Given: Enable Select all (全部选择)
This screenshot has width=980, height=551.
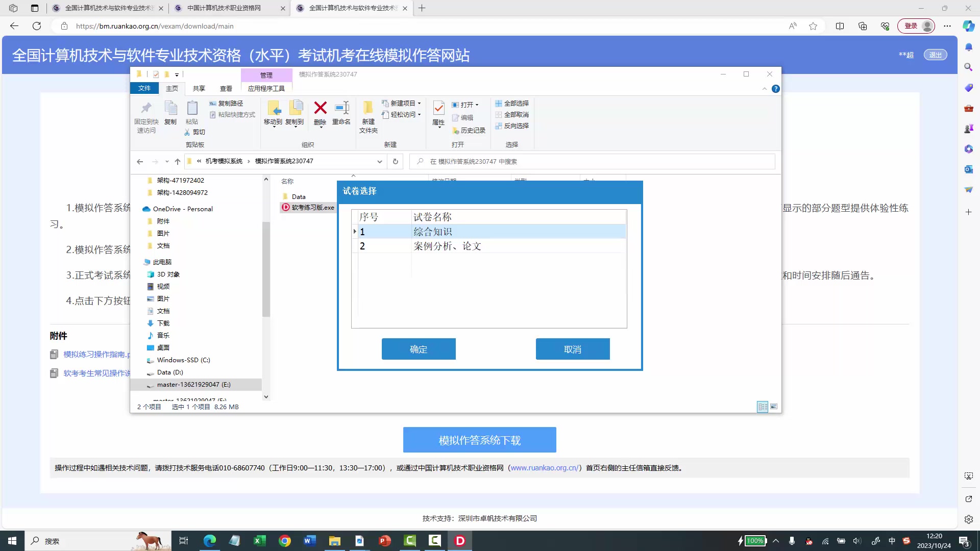Looking at the screenshot, I should coord(512,103).
